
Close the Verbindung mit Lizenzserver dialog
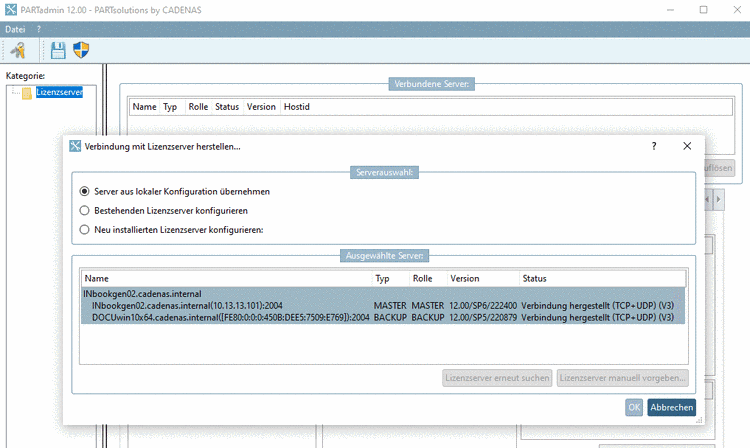687,146
